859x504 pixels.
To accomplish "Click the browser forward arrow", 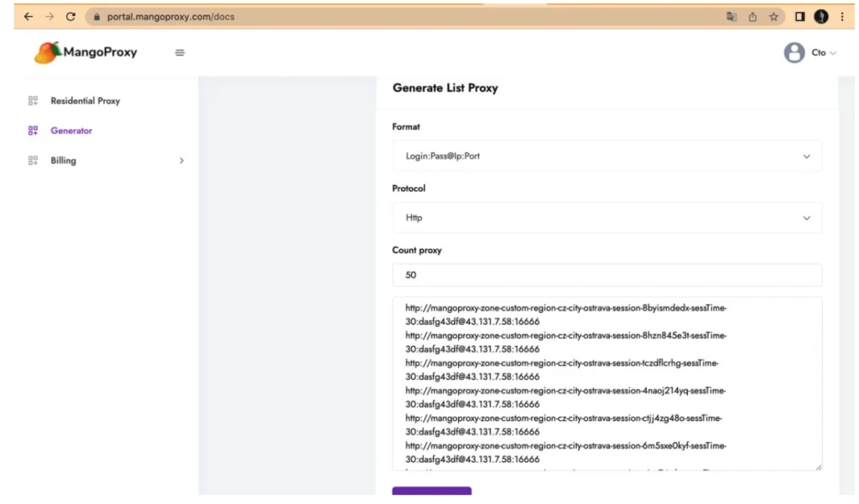I will point(49,17).
